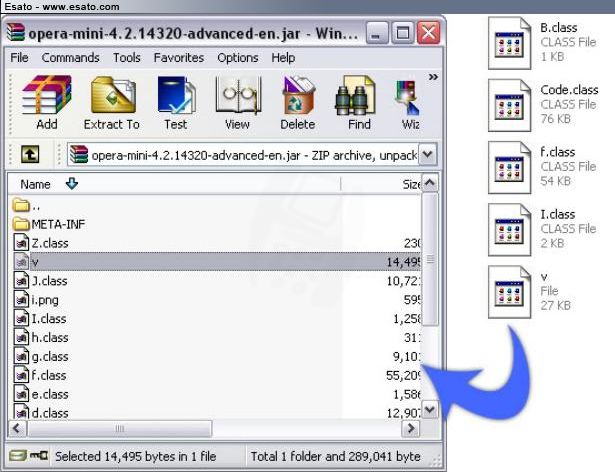Viewport: 615px width, 472px height.
Task: Select I.class file in the folder window
Action: (542, 230)
